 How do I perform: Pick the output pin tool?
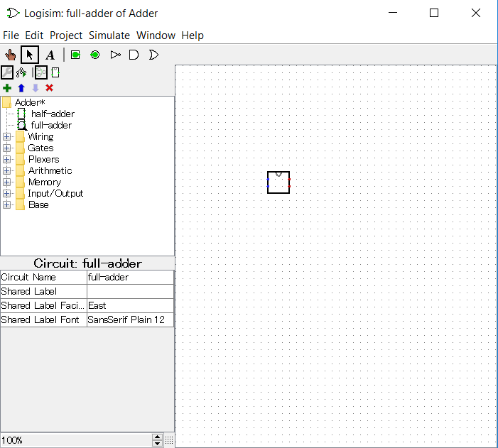pos(95,55)
